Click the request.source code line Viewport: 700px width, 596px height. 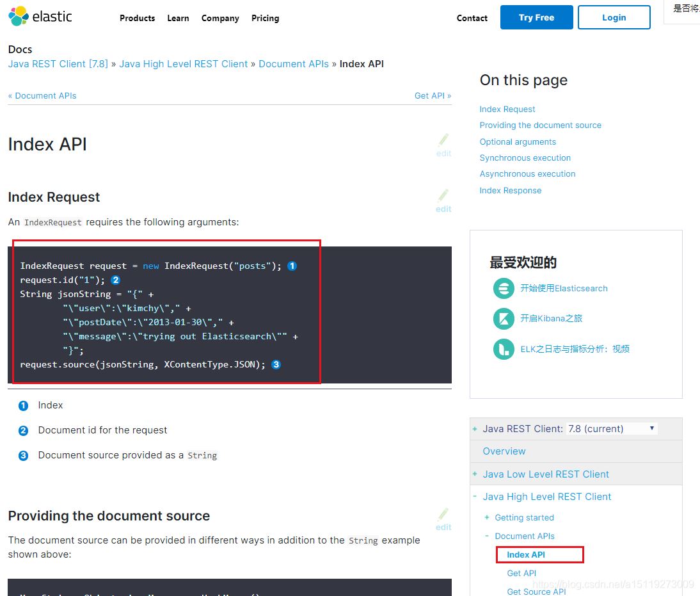(x=143, y=364)
